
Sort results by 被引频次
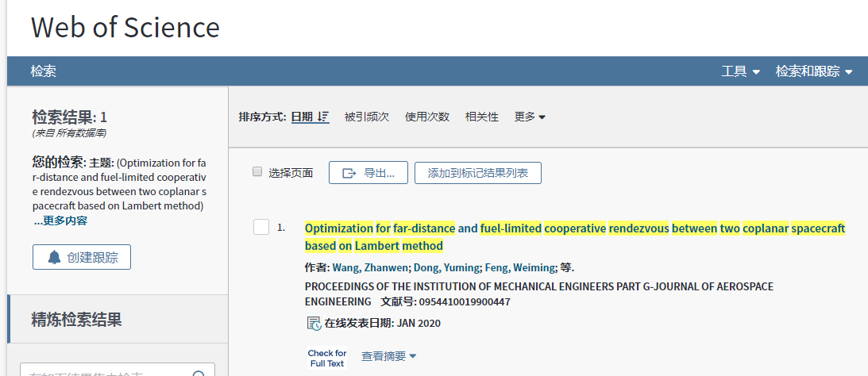click(x=367, y=117)
